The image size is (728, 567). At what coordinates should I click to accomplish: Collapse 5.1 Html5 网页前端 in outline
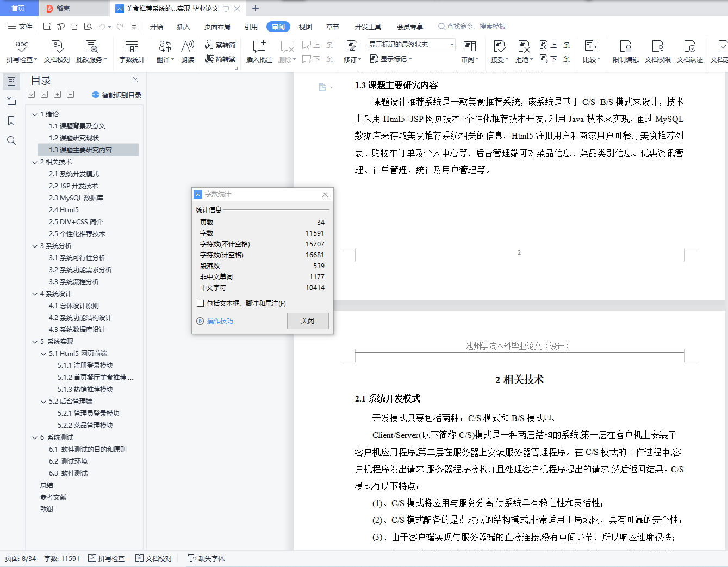[x=43, y=354]
